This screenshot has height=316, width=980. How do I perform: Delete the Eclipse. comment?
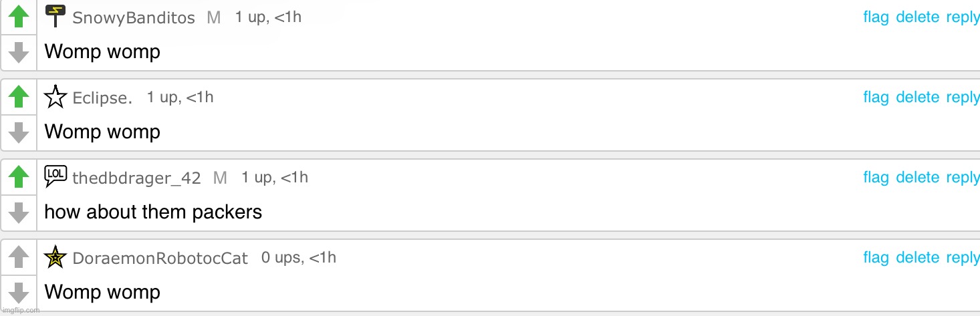917,98
